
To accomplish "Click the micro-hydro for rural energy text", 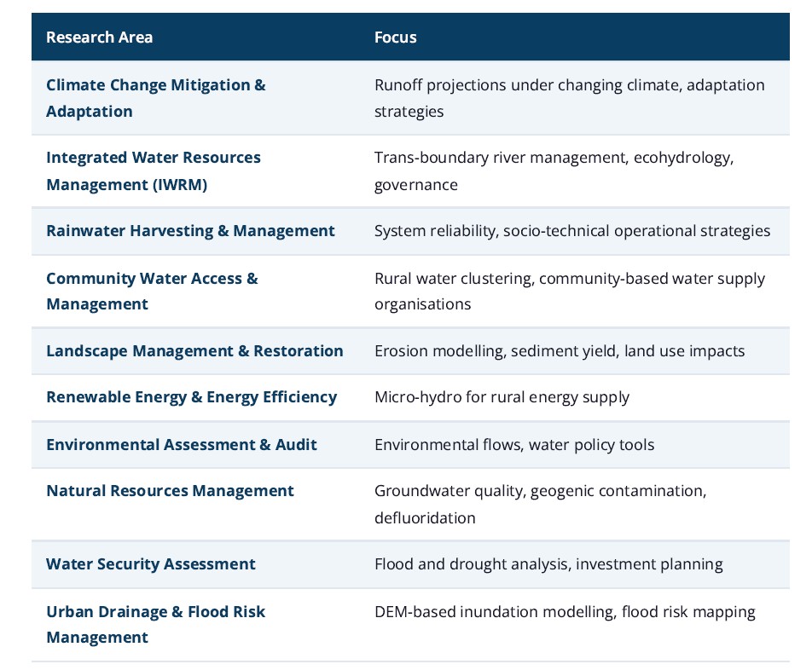I will tap(502, 397).
